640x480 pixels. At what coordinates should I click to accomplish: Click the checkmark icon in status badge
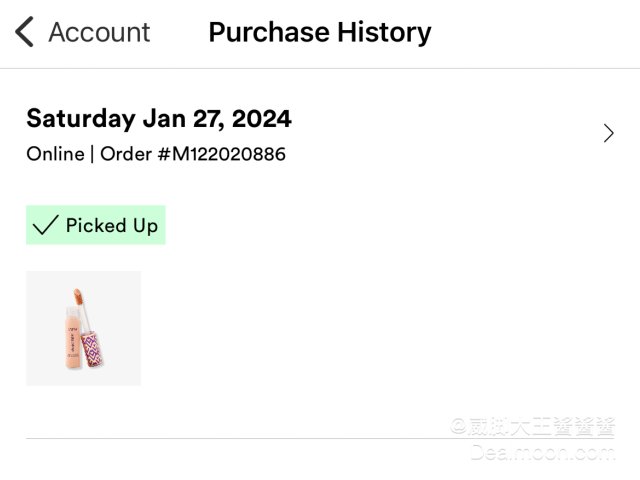45,226
